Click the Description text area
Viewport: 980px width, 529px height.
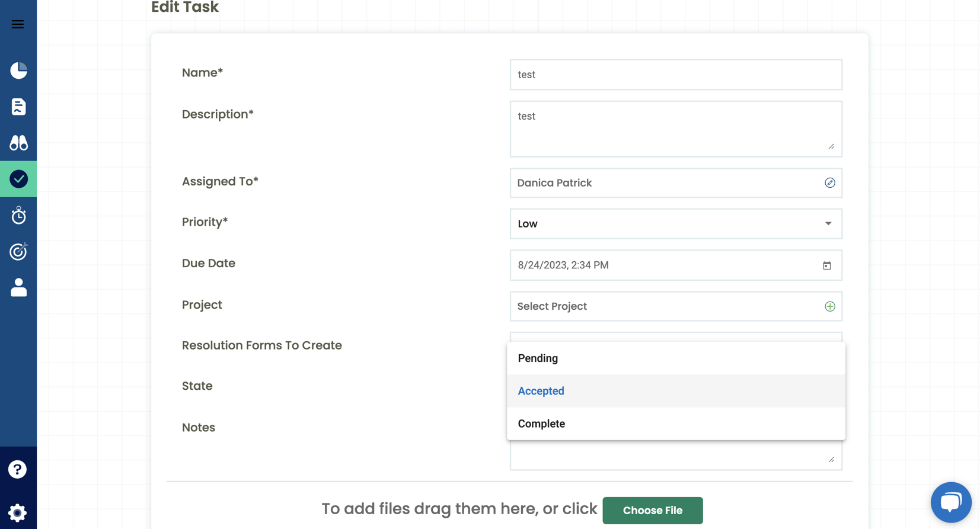676,129
